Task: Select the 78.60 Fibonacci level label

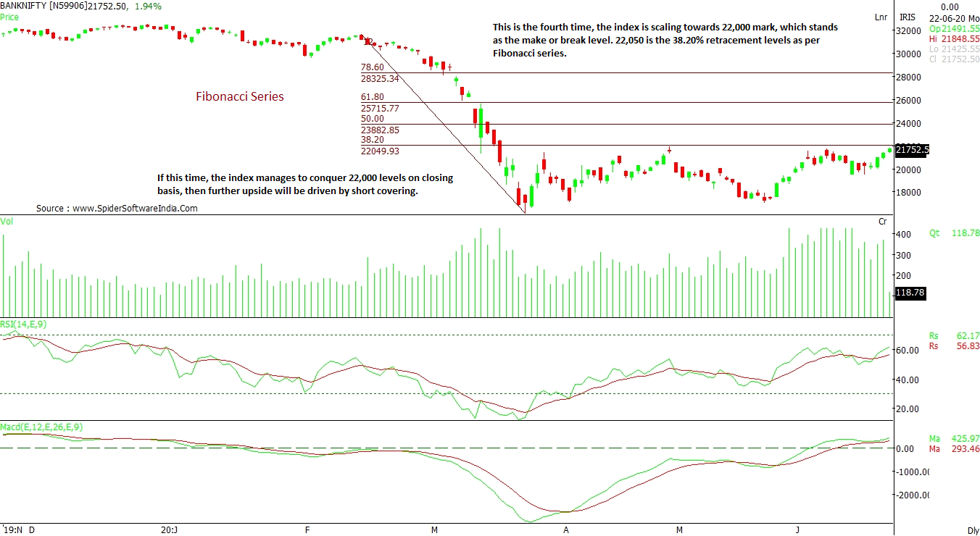Action: [373, 67]
